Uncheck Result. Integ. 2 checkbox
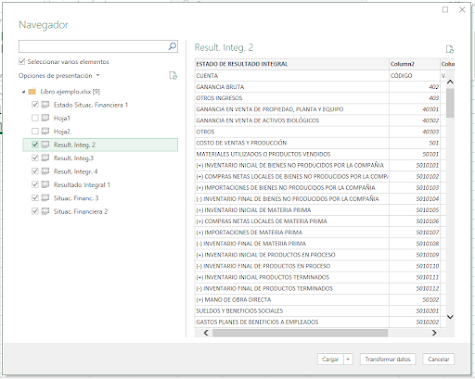This screenshot has height=379, width=475. [35, 145]
